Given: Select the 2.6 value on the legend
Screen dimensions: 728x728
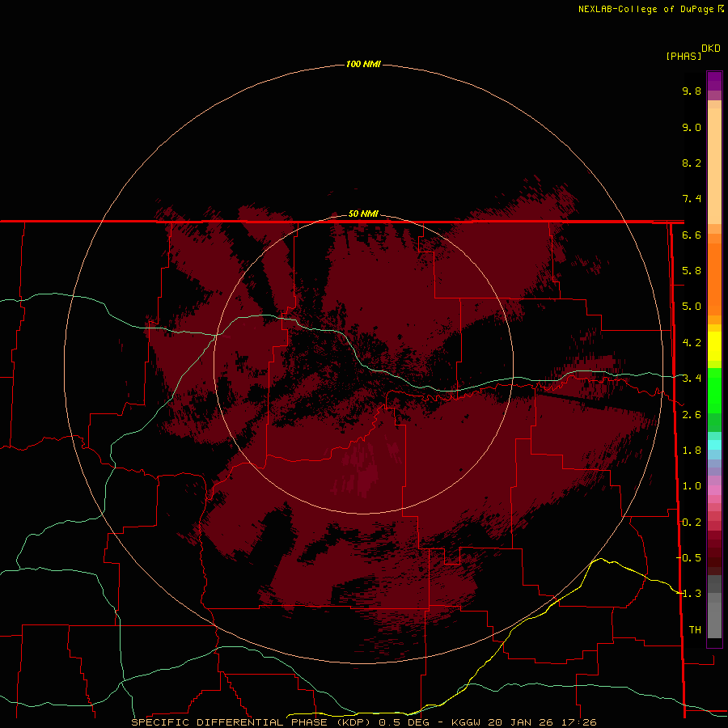Looking at the screenshot, I should (x=692, y=415).
